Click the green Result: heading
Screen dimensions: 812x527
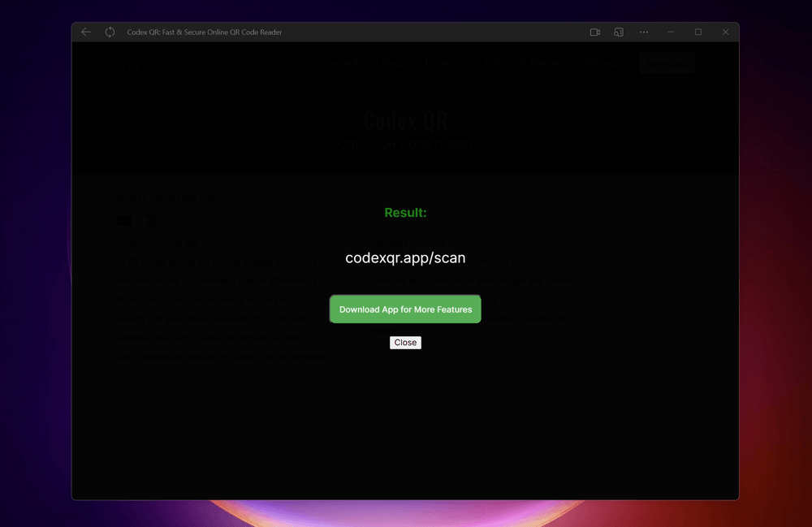pos(405,213)
